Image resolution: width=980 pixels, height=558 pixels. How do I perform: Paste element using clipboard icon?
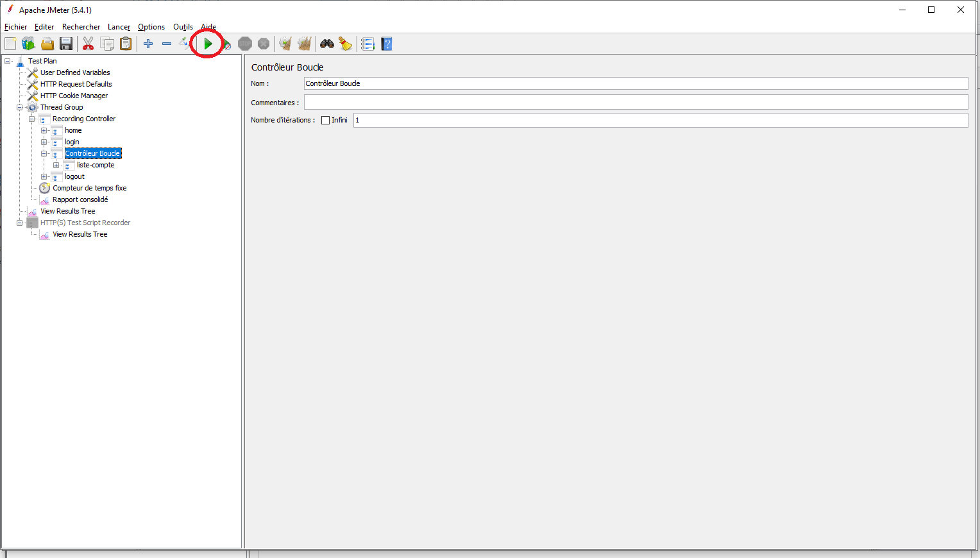[126, 44]
